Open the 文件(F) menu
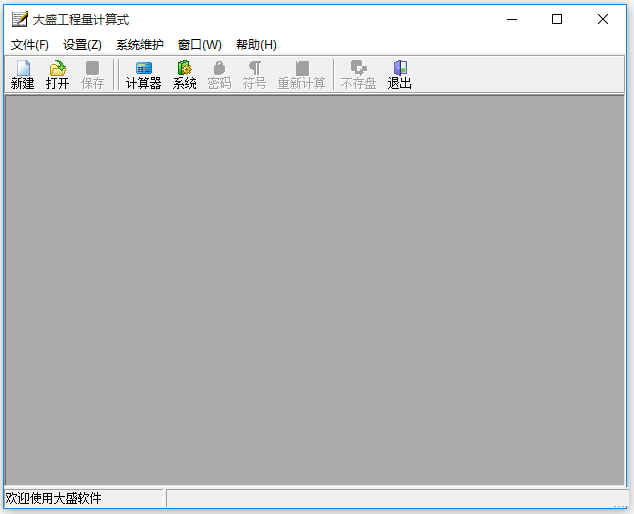Screen dimensions: 634x514 (30, 45)
